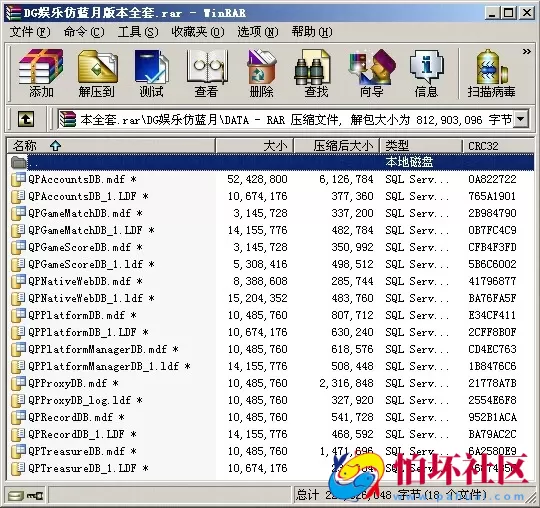
Task: Click the QPAccountsDB.mdf file icon
Action: click(x=18, y=179)
